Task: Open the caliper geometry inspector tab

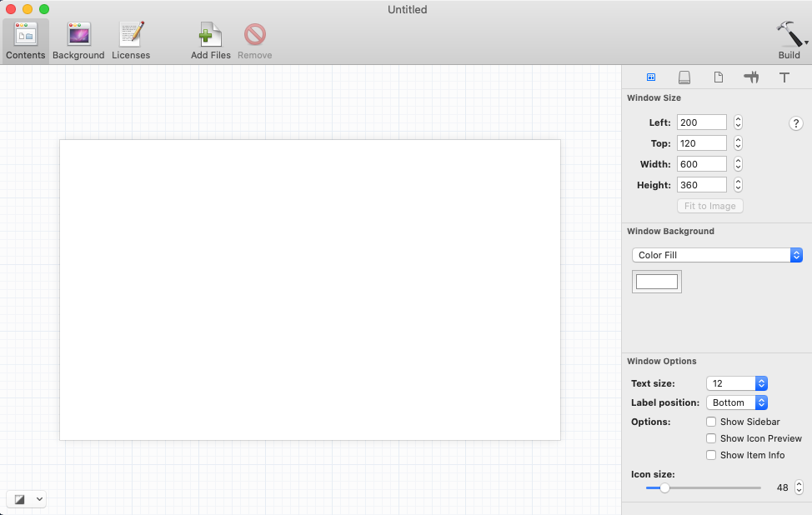Action: tap(751, 77)
